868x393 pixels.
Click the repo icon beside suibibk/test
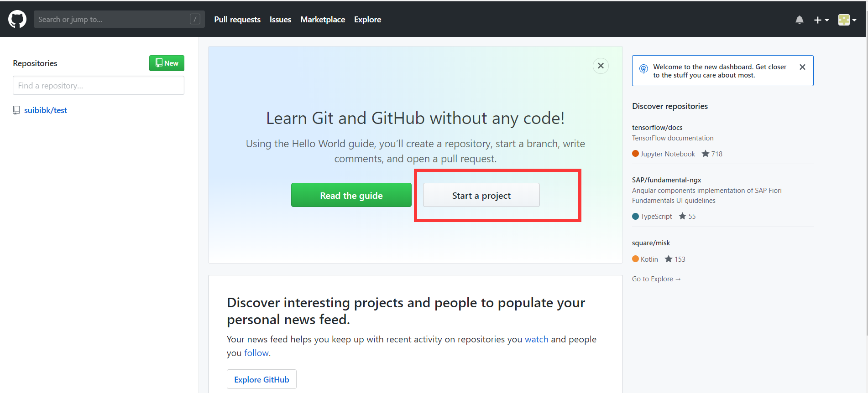click(16, 110)
